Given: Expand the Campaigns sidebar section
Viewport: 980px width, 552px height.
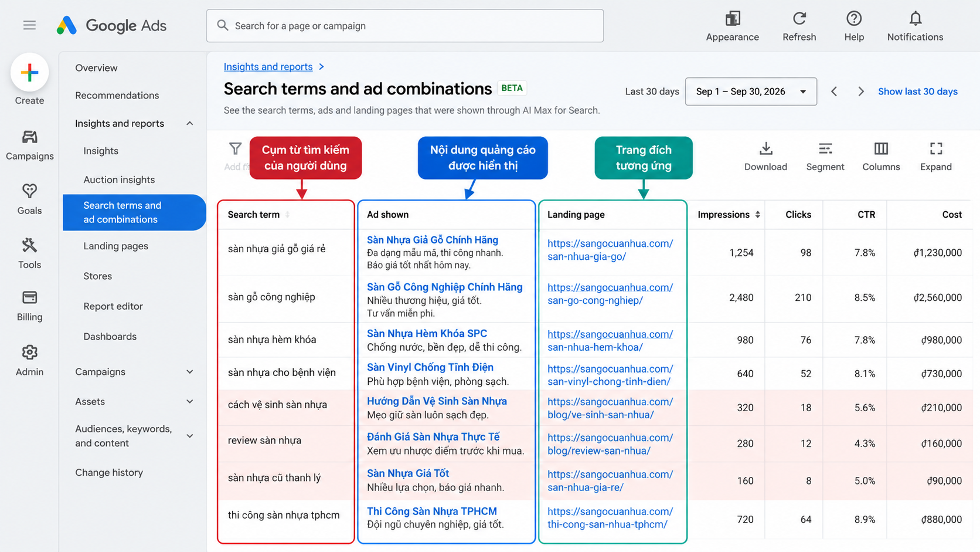Looking at the screenshot, I should [189, 372].
